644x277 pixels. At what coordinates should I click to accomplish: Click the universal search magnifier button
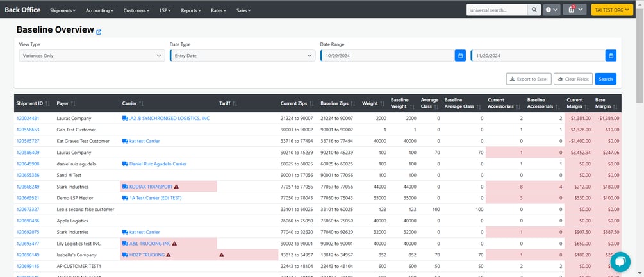tap(534, 10)
